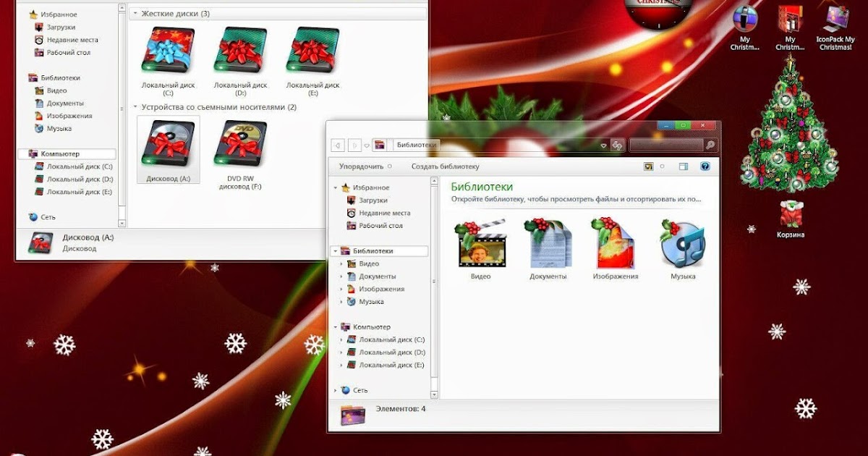Select Сеть in Computer window sidebar

[42, 217]
